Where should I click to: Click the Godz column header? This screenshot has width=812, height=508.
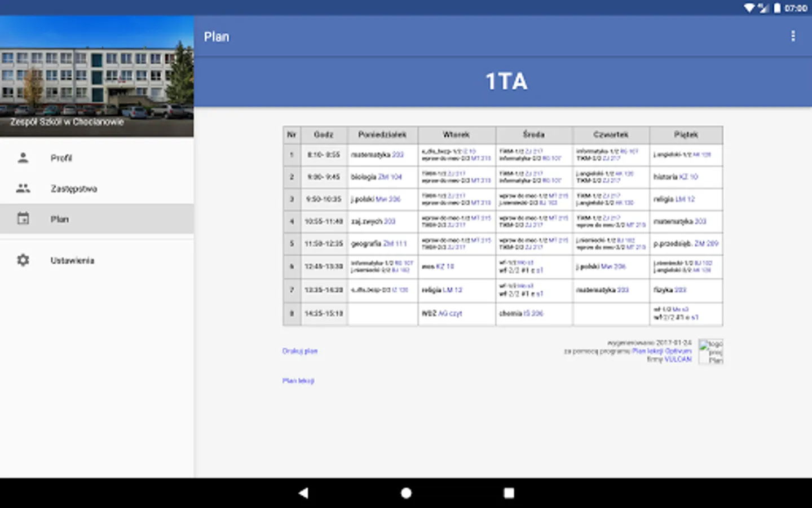coord(324,135)
